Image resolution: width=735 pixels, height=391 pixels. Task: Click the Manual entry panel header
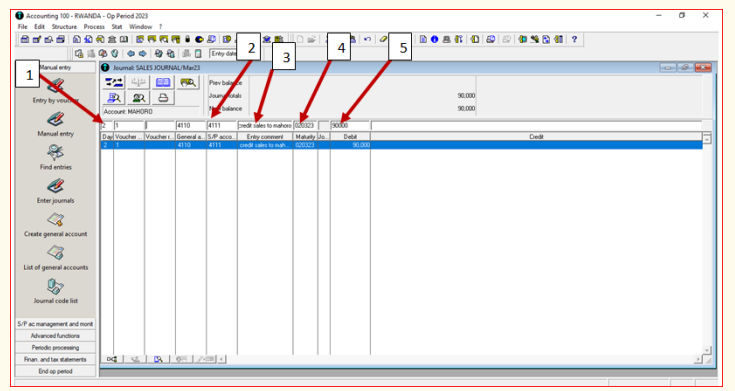click(x=55, y=68)
